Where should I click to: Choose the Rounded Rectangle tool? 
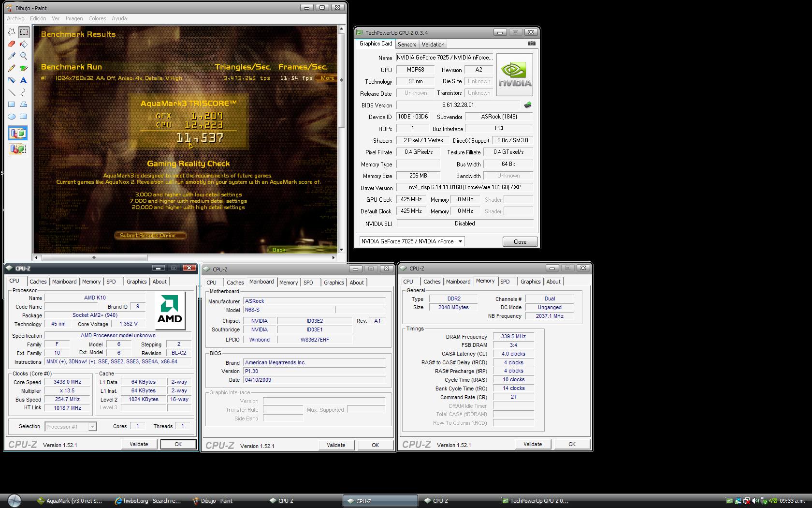click(24, 117)
